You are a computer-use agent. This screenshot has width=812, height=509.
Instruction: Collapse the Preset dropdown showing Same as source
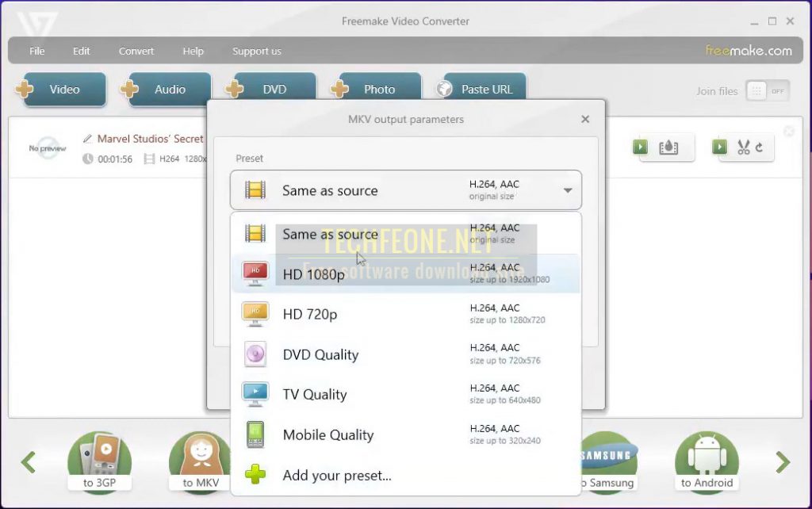click(406, 190)
